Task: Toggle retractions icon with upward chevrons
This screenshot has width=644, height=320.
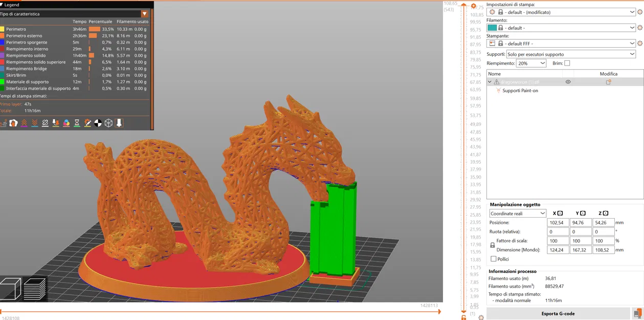Action: tap(24, 123)
